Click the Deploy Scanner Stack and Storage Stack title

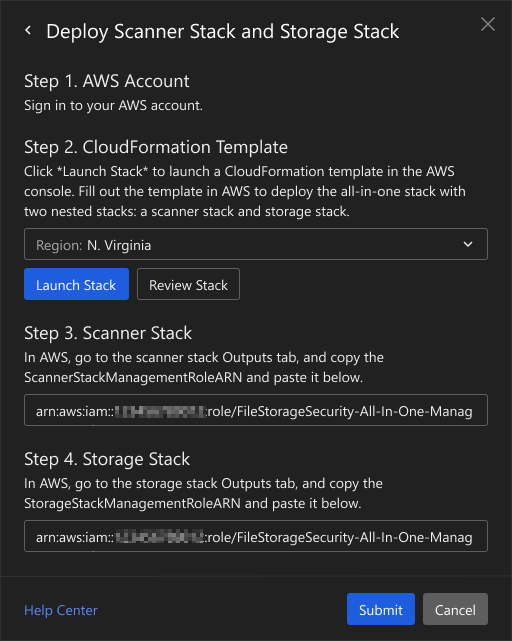tap(223, 31)
